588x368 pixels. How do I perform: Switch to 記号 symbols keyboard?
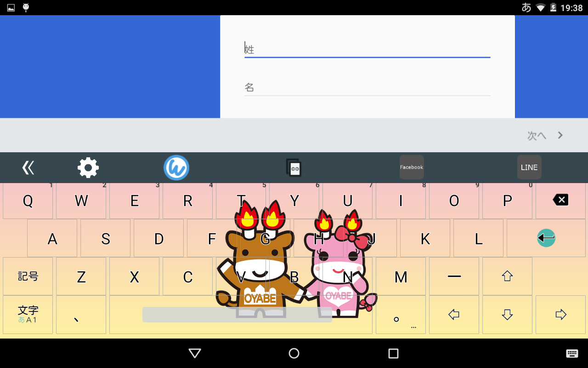[28, 276]
